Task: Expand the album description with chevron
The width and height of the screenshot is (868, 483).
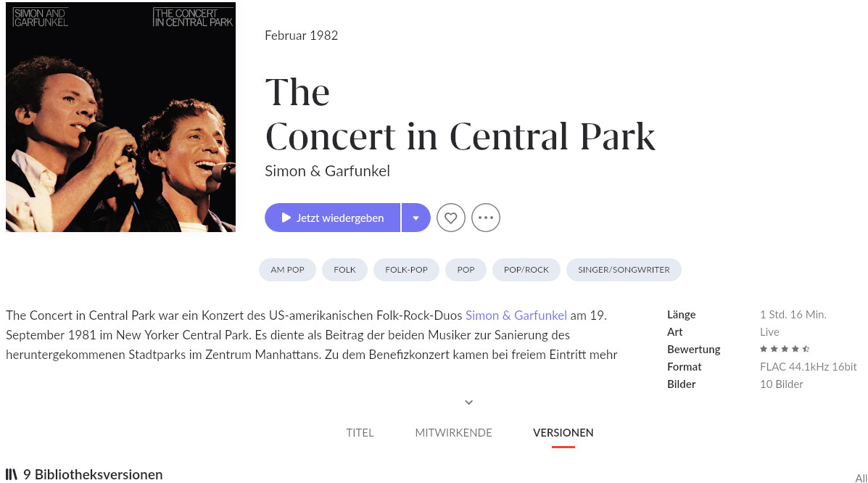Action: tap(469, 402)
